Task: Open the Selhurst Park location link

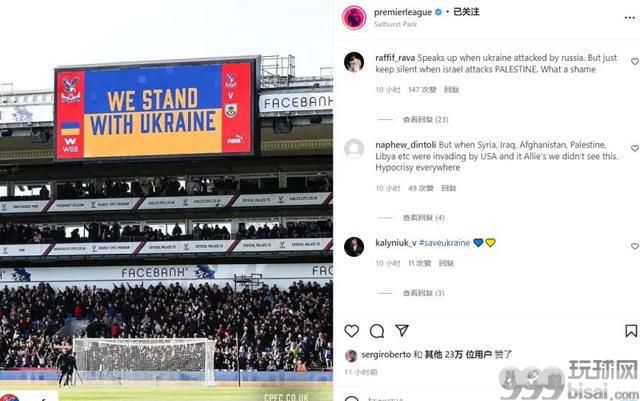Action: click(395, 24)
